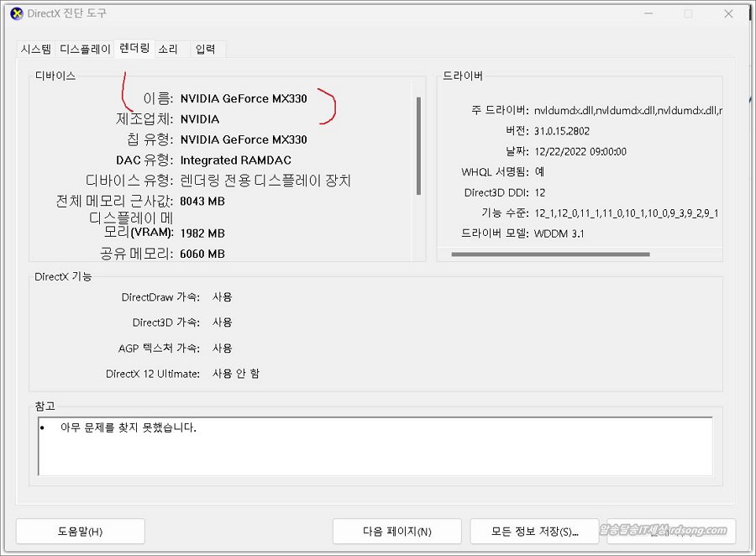
Task: Click the DirectX icon in the title bar
Action: (x=16, y=13)
